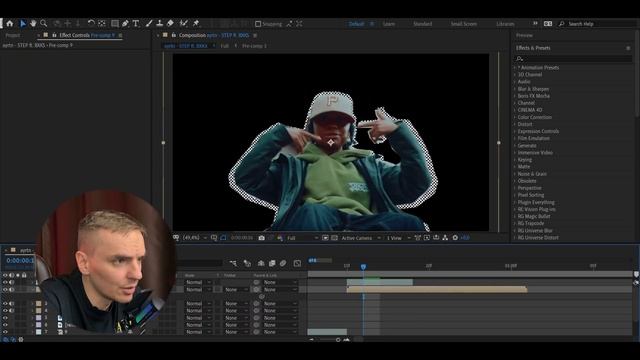Screen dimensions: 640x360
Task: Select the Pen tool
Action: click(x=125, y=24)
